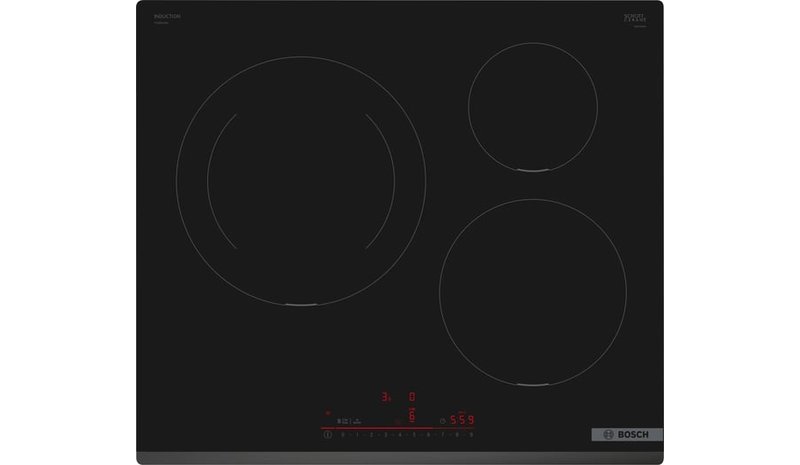Set power level 0 on the slider
Image resolution: width=800 pixels, height=465 pixels.
coord(342,435)
